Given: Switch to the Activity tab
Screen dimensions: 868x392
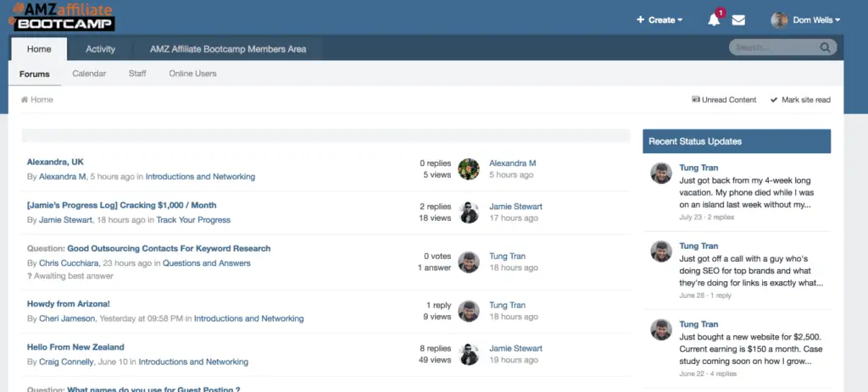Looking at the screenshot, I should click(101, 49).
